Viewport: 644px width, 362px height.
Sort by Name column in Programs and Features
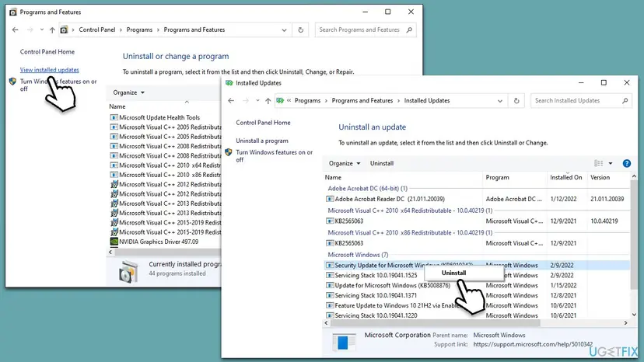117,106
